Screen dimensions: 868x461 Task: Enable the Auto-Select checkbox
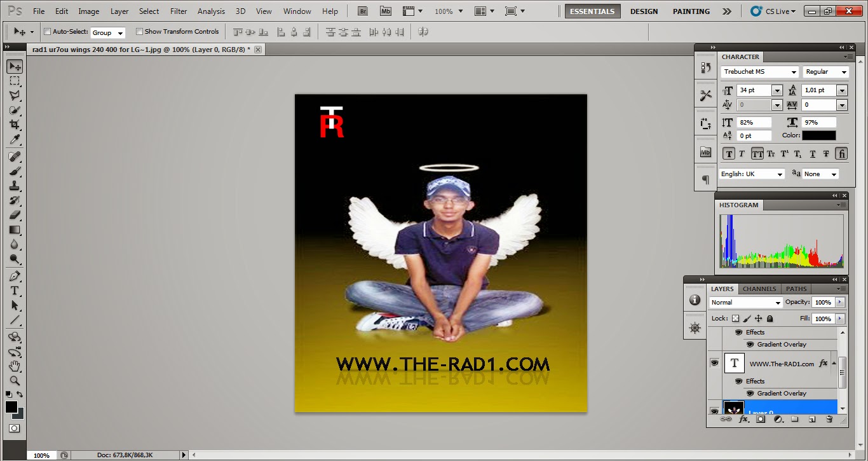pyautogui.click(x=47, y=32)
